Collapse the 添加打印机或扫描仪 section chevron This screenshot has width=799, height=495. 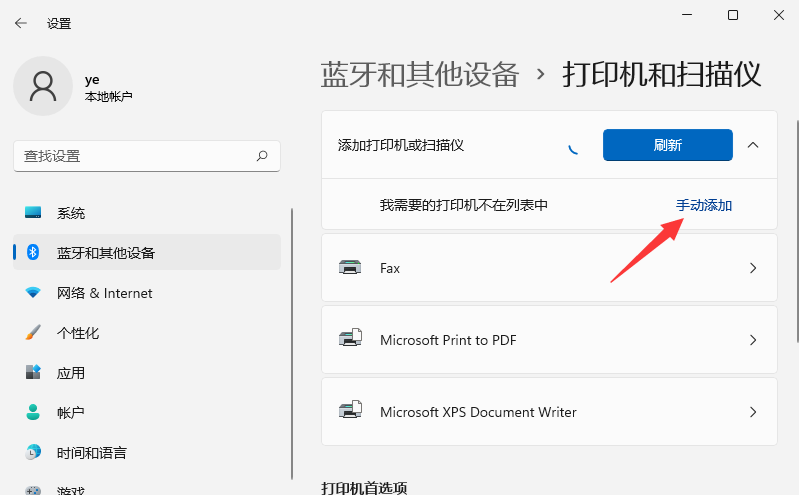click(753, 145)
